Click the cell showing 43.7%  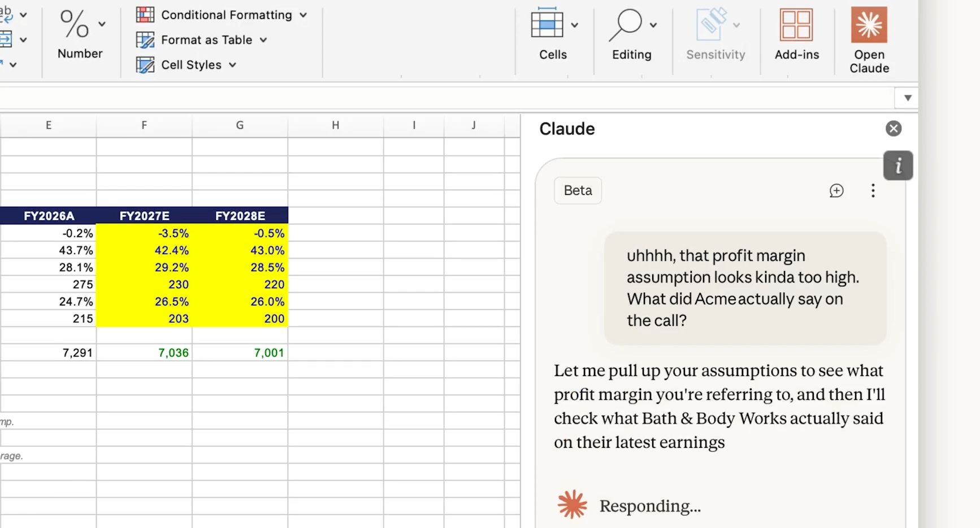pyautogui.click(x=49, y=250)
